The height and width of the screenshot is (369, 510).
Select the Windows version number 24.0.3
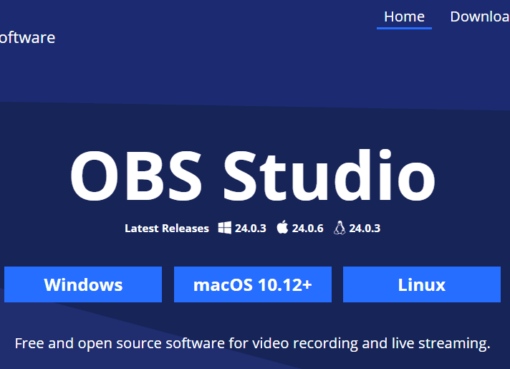click(250, 228)
